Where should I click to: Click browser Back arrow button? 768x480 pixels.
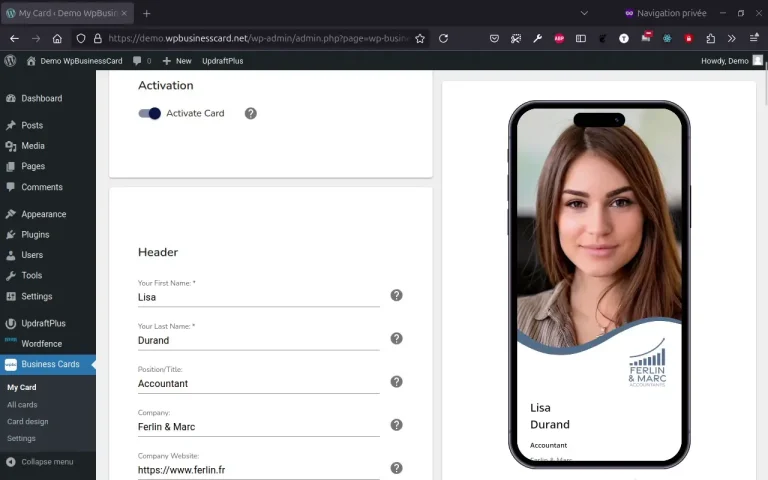point(14,38)
